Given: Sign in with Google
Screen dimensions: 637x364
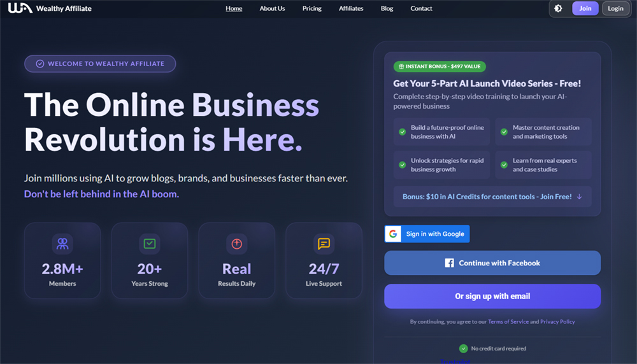Looking at the screenshot, I should pos(427,234).
